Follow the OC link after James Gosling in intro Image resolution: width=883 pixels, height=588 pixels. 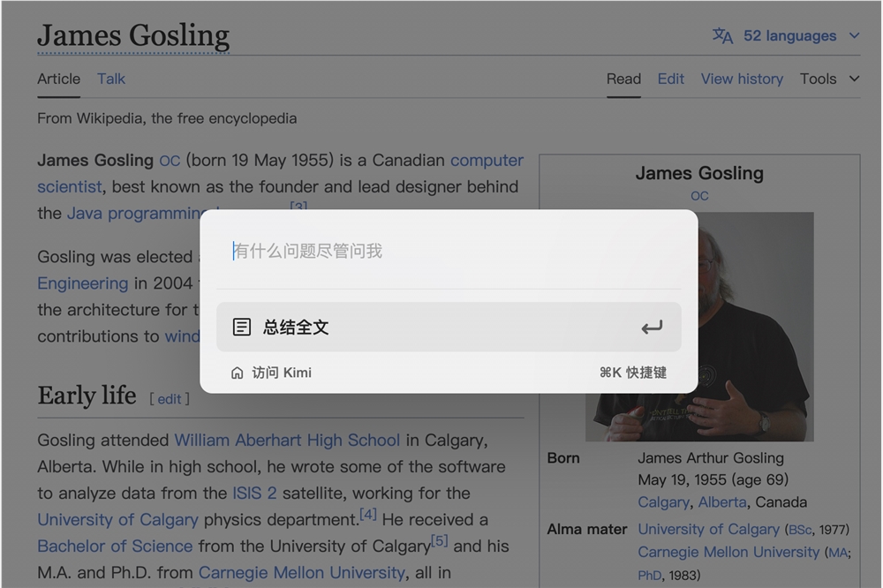(x=170, y=161)
